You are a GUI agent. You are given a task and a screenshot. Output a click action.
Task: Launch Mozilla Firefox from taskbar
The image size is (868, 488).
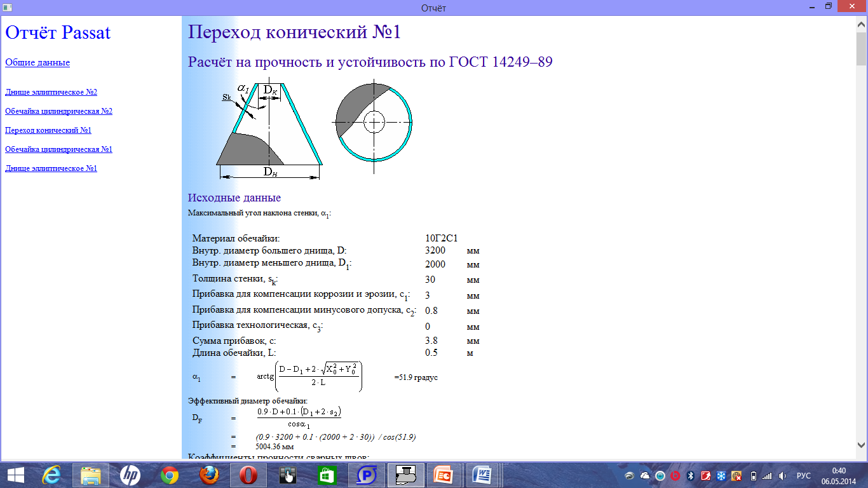click(x=209, y=475)
